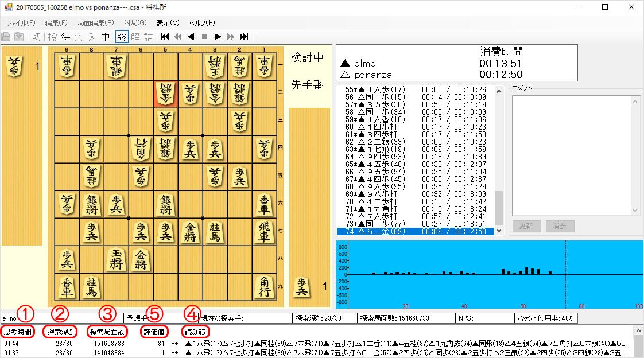
Task: Select move 60 △１四歩打 in the move list
Action: pos(415,127)
